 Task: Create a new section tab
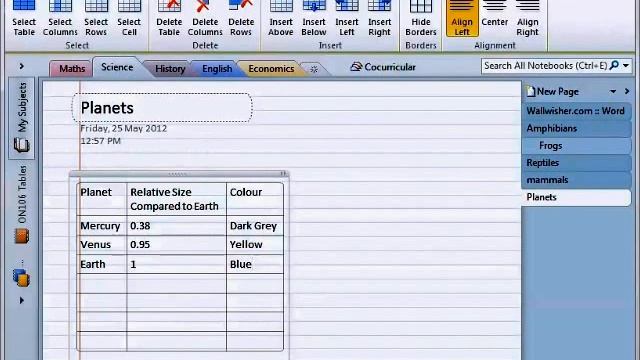(314, 69)
